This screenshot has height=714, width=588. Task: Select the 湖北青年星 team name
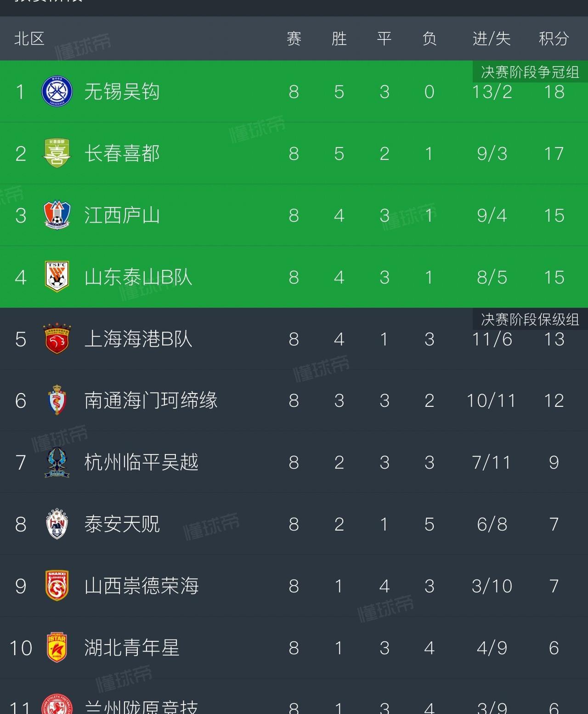(x=132, y=647)
